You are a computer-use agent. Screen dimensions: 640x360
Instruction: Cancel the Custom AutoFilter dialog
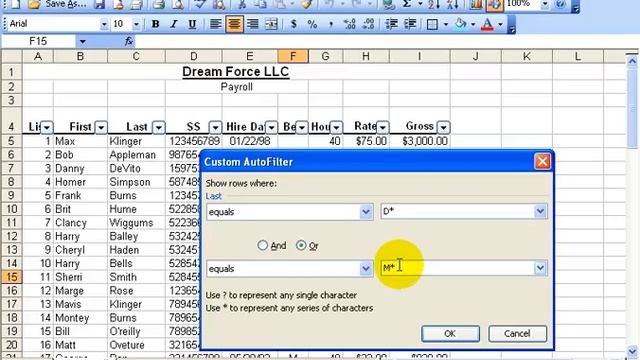click(517, 333)
